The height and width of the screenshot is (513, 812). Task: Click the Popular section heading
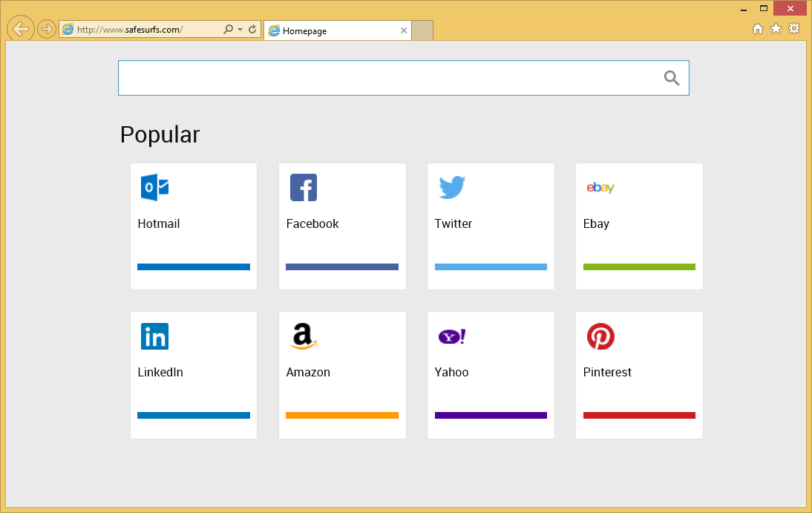click(x=160, y=135)
